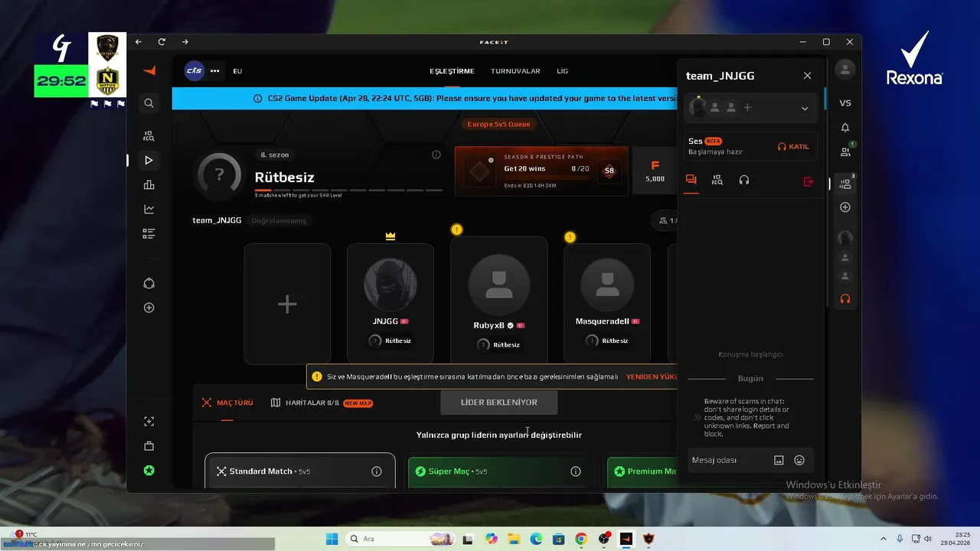
Task: Open the shop bag icon in sidebar
Action: (x=149, y=446)
